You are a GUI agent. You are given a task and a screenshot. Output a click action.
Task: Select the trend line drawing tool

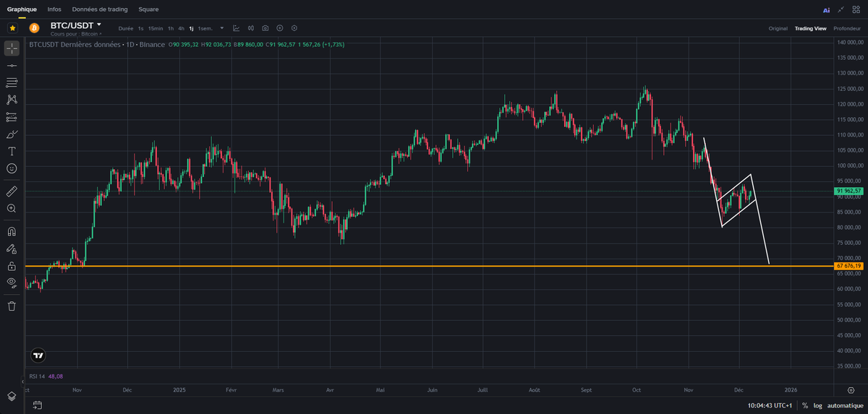pos(12,66)
